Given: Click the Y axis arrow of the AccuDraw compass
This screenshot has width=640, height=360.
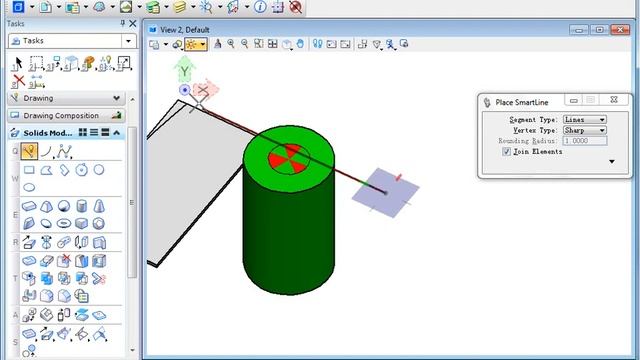Looking at the screenshot, I should pos(184,69).
